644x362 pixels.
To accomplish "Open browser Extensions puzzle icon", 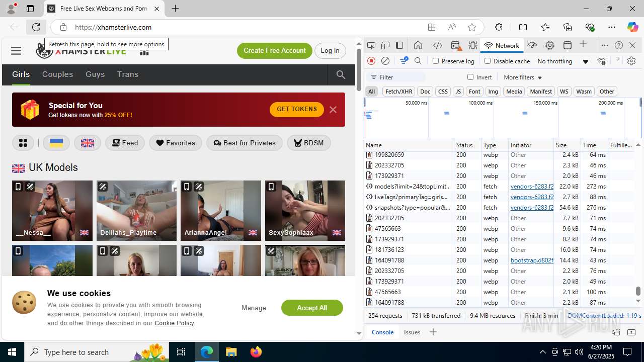I will pyautogui.click(x=499, y=27).
